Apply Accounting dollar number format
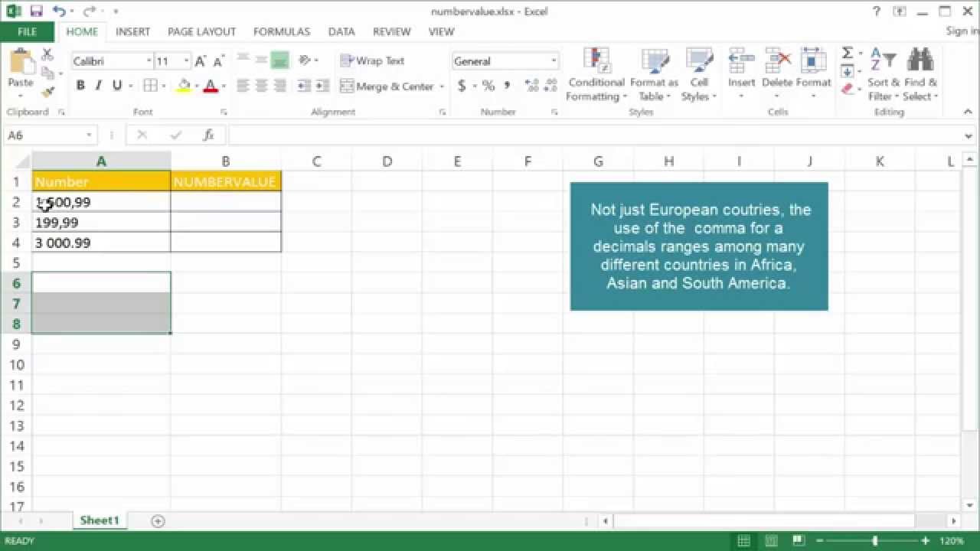Image resolution: width=980 pixels, height=551 pixels. click(462, 86)
